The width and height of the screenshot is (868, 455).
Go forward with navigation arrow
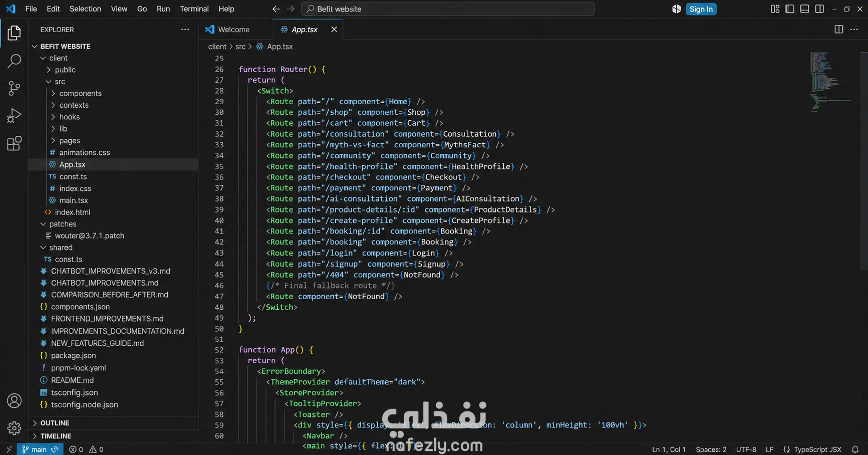pos(291,9)
